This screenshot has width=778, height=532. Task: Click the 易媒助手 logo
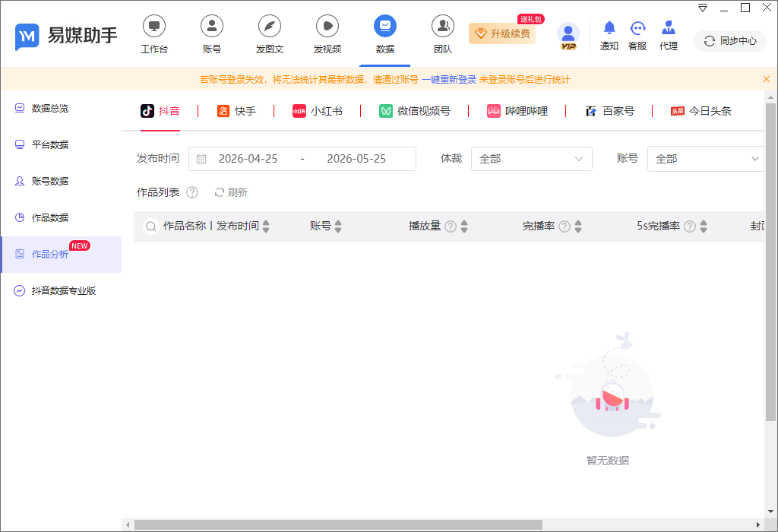pos(66,36)
